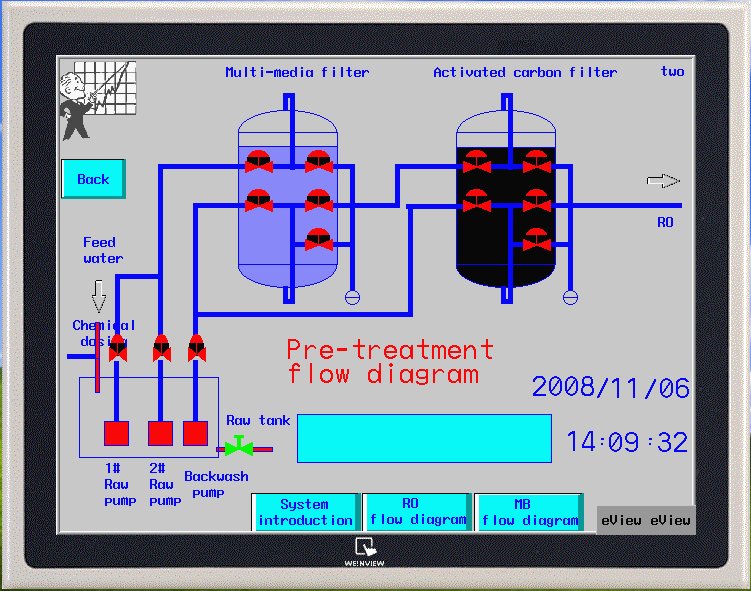Click the Backwash pump label
The width and height of the screenshot is (751, 591).
coord(216,484)
